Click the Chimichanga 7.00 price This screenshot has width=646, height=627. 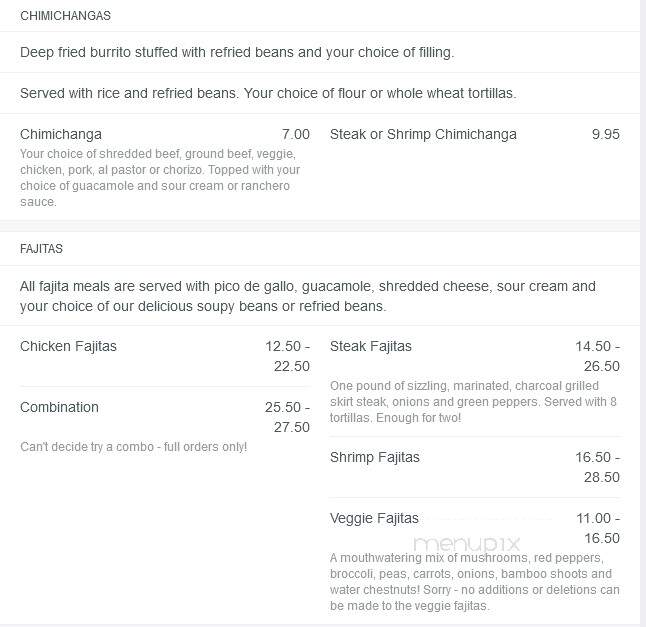click(x=296, y=134)
